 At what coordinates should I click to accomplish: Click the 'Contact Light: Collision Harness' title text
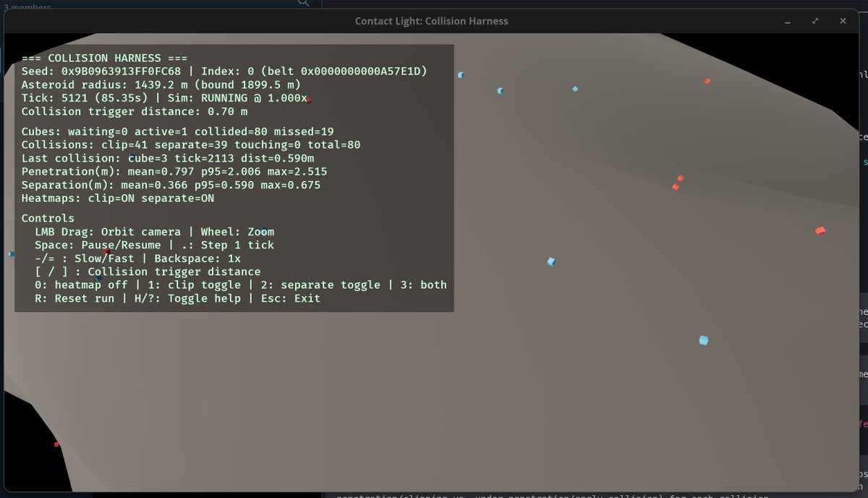[431, 21]
